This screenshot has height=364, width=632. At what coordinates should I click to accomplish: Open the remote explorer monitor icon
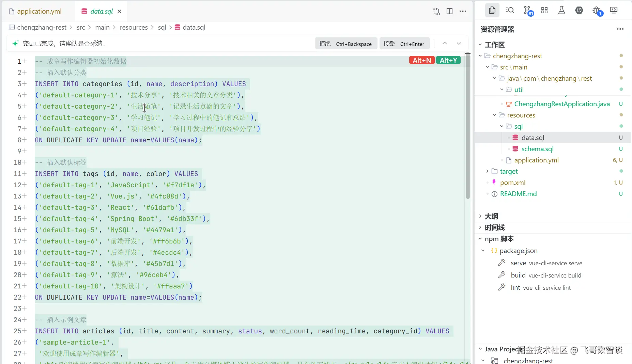[x=614, y=10]
